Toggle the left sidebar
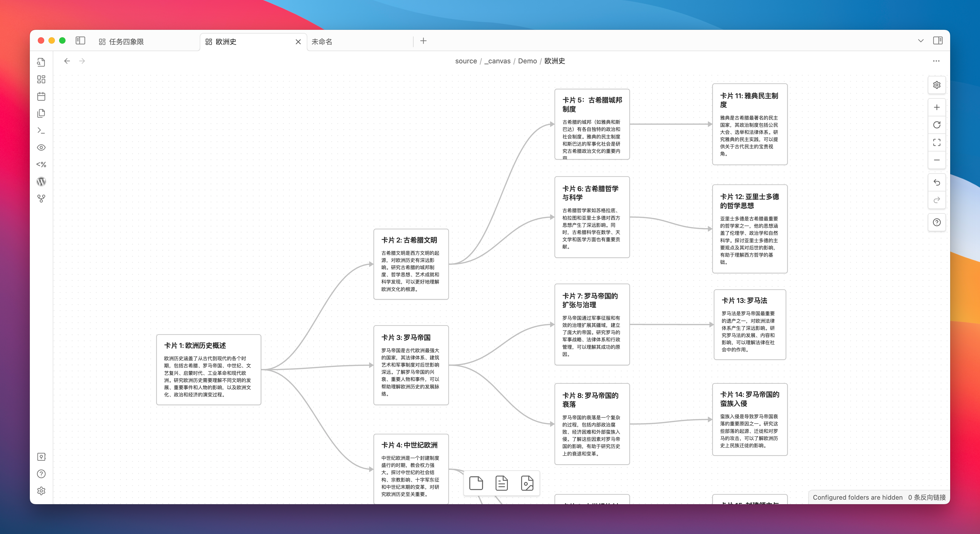The height and width of the screenshot is (534, 980). [x=80, y=41]
